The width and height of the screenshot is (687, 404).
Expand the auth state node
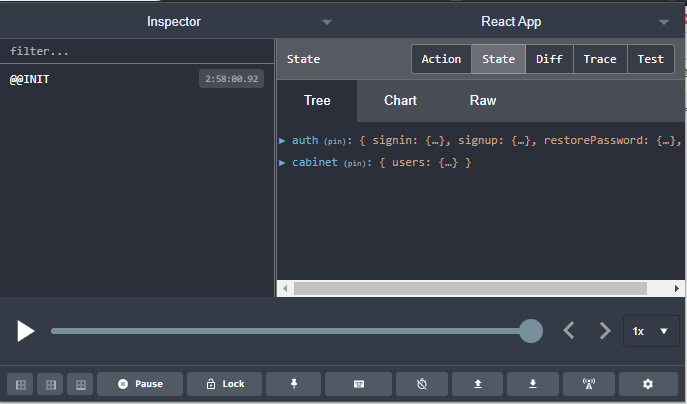click(282, 141)
